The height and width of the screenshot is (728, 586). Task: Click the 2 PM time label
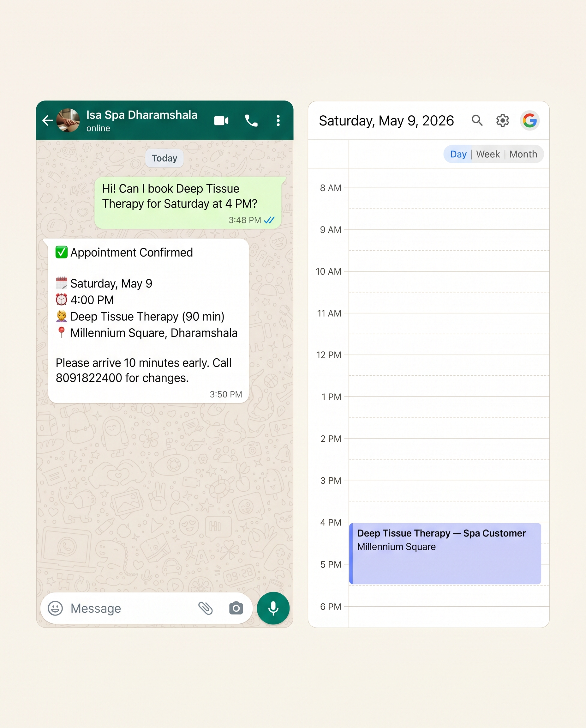tap(331, 439)
